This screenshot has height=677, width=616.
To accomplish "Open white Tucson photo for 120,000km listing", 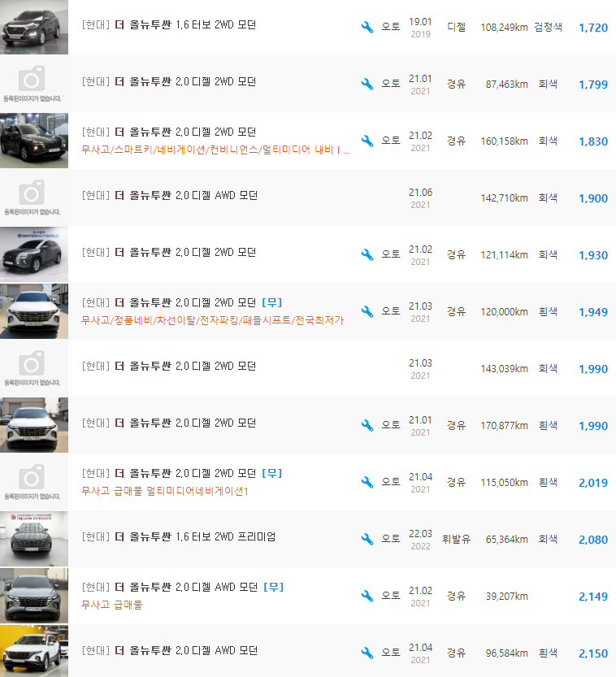I will 34,311.
